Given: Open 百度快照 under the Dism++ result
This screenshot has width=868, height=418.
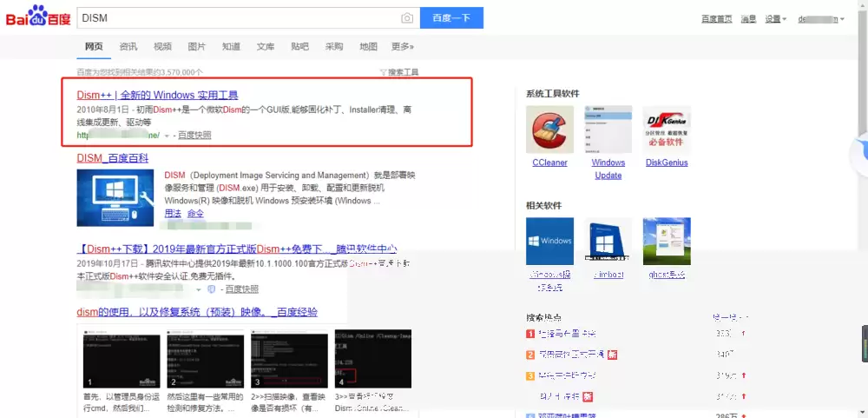Looking at the screenshot, I should point(194,136).
